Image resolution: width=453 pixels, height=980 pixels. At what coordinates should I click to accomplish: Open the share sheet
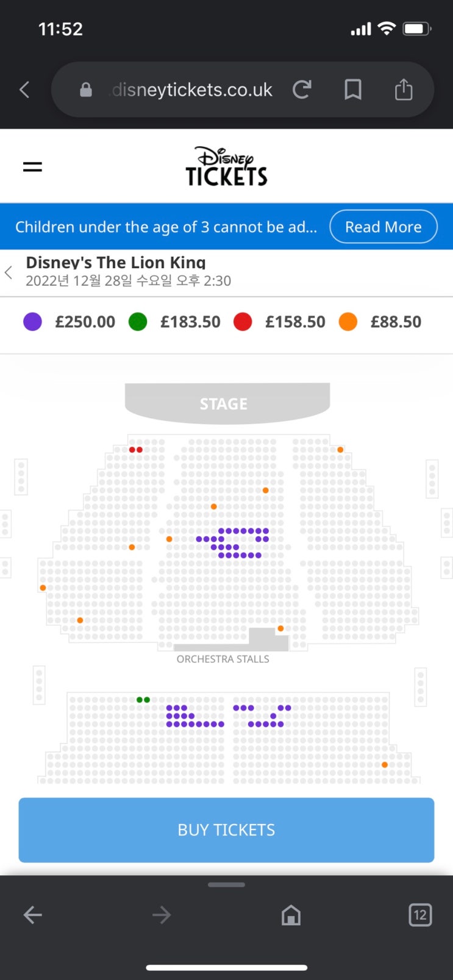tap(403, 90)
